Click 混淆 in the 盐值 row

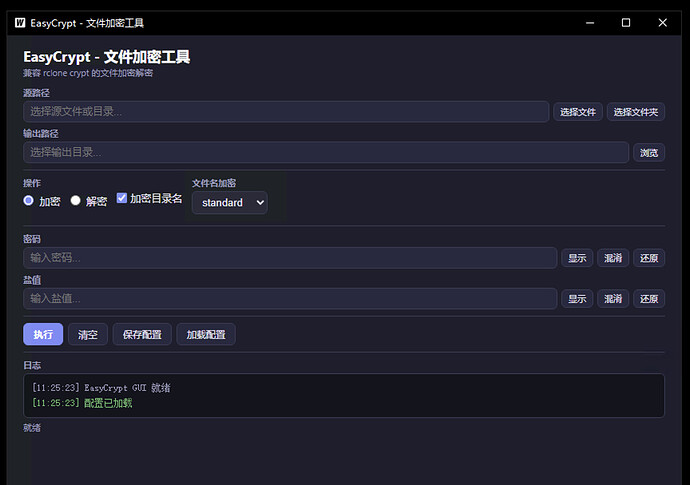tap(613, 299)
